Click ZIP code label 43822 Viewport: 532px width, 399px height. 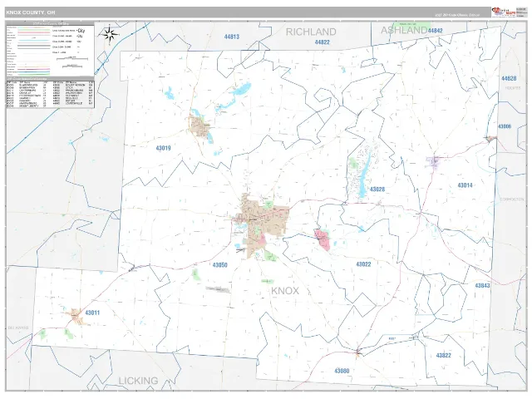tap(443, 355)
